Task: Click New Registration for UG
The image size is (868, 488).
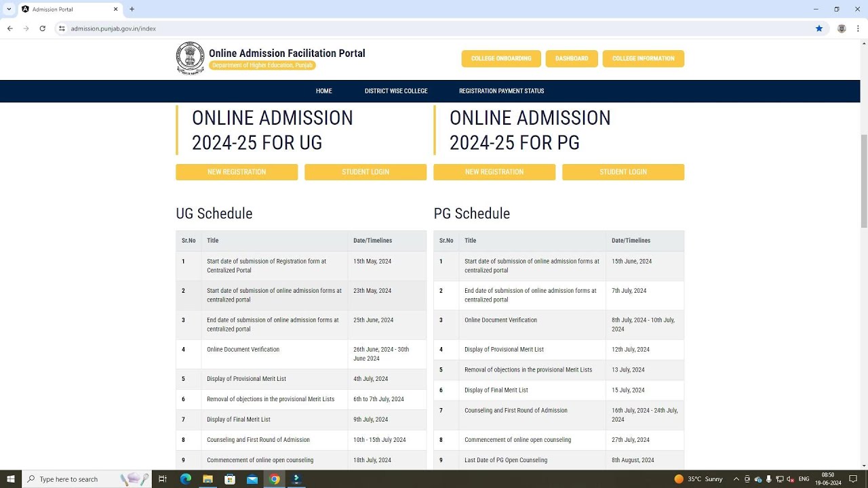Action: coord(237,172)
